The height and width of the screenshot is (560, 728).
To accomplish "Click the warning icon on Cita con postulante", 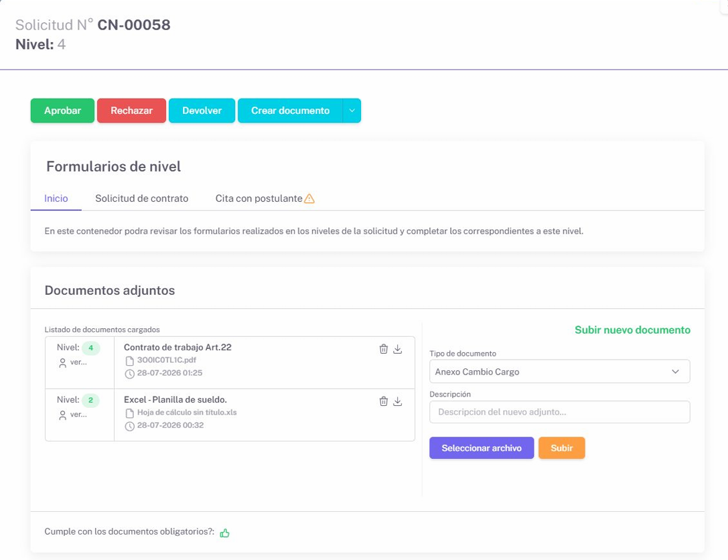I will pyautogui.click(x=309, y=199).
